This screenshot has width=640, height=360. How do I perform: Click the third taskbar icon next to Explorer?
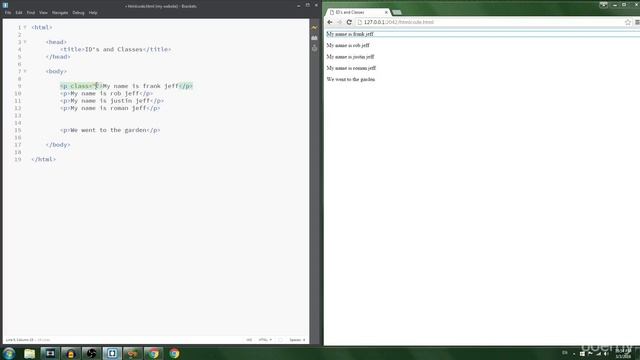(x=50, y=353)
